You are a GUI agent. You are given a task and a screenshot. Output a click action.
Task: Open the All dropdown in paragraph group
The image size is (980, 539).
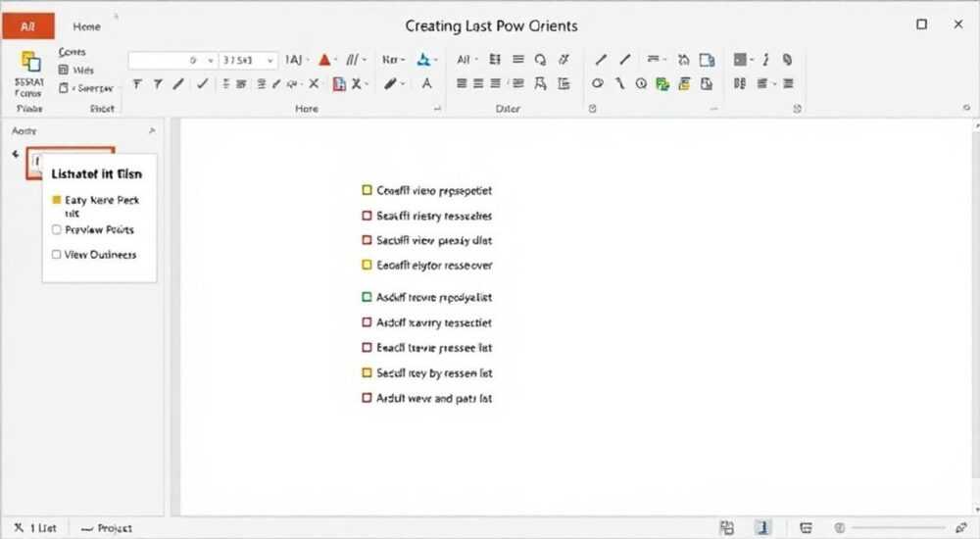click(x=466, y=60)
